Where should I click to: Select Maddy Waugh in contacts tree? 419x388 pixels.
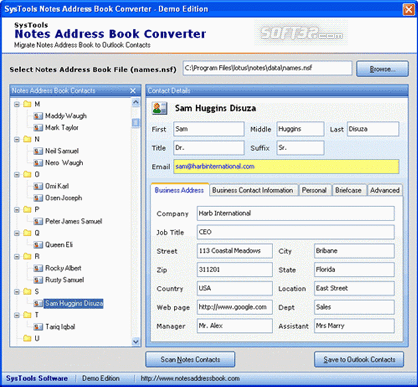66,116
